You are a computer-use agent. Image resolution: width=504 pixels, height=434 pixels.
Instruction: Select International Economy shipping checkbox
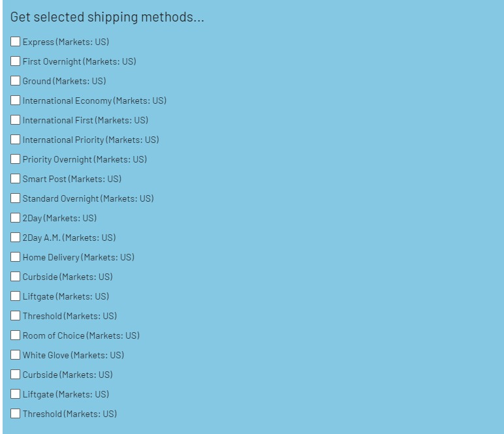point(15,101)
